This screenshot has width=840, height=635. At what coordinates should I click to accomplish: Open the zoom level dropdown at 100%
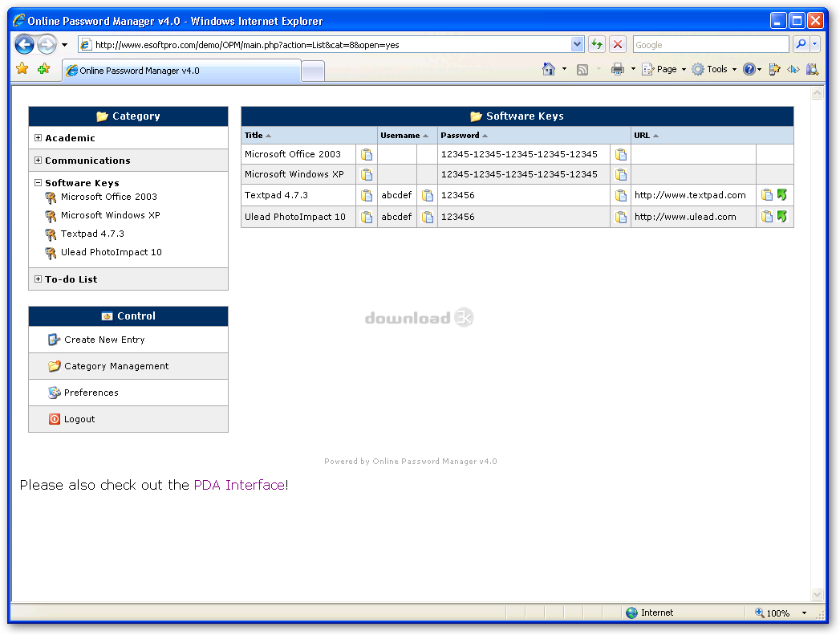point(804,613)
